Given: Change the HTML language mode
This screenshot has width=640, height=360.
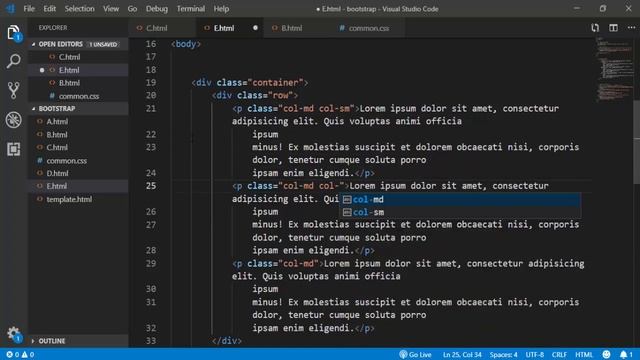Looking at the screenshot, I should [584, 354].
